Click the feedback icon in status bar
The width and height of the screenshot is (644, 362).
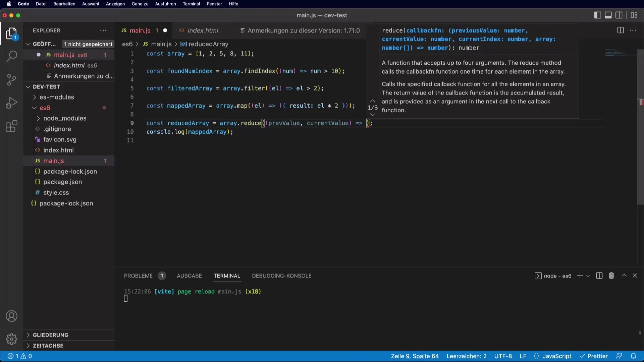tap(619, 356)
